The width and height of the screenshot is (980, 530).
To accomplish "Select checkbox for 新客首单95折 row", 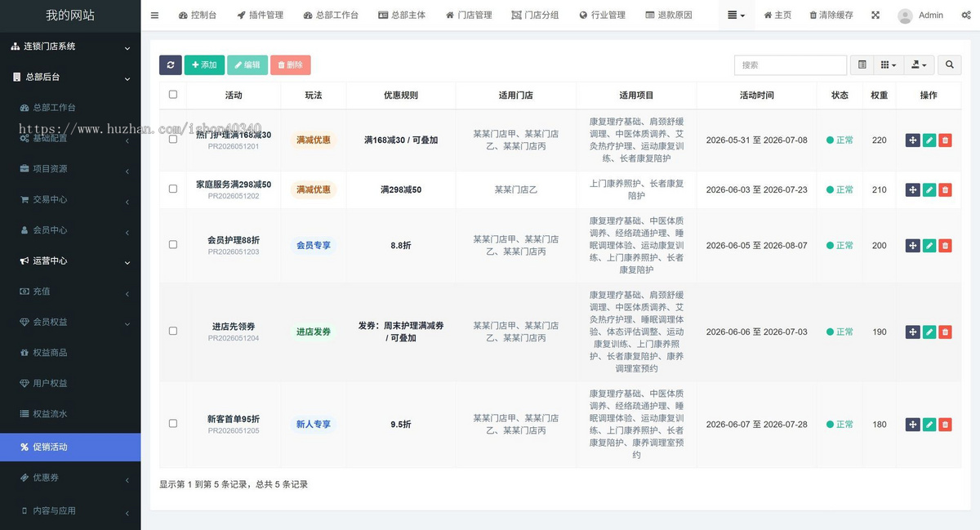I will 172,423.
